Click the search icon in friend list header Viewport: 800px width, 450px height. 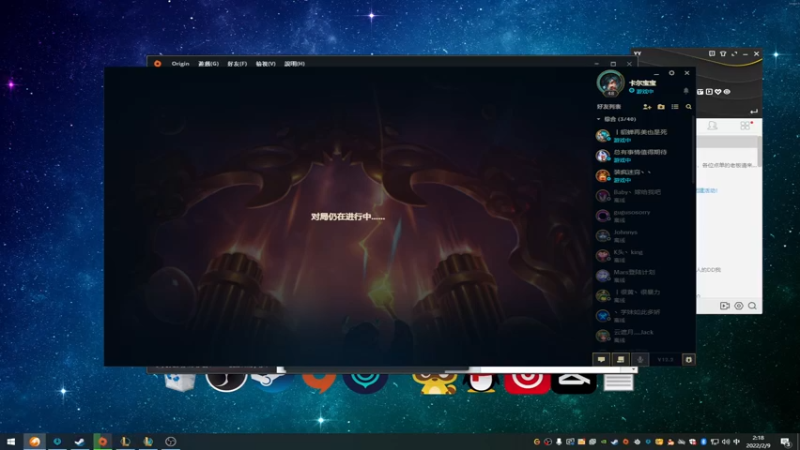click(689, 107)
